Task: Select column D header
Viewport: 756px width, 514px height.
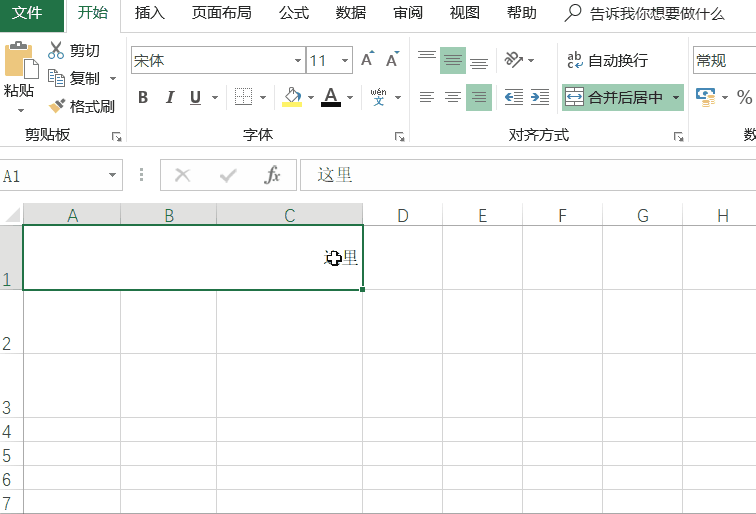Action: click(403, 215)
